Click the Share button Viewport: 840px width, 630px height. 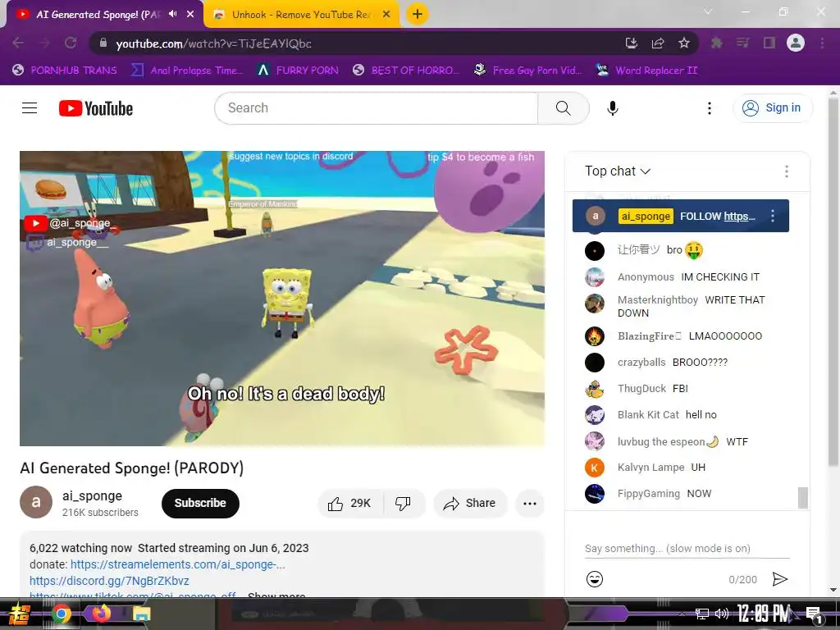point(470,503)
